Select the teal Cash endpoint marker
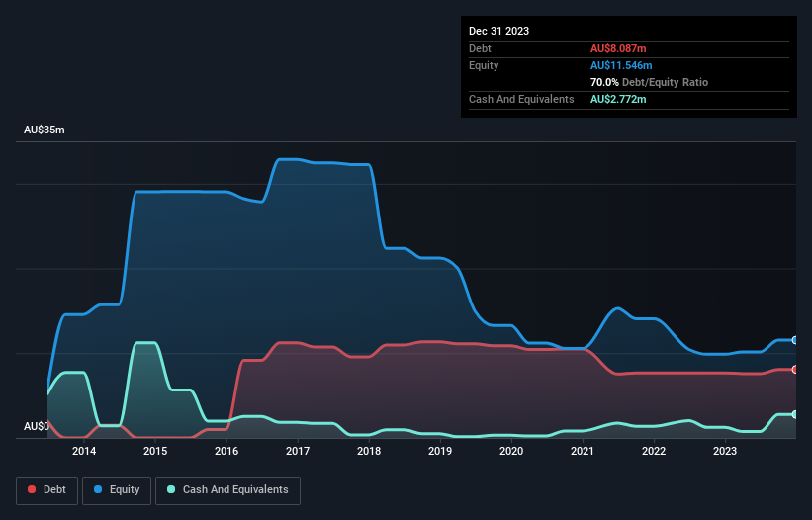Viewport: 812px width, 520px height. click(x=795, y=414)
